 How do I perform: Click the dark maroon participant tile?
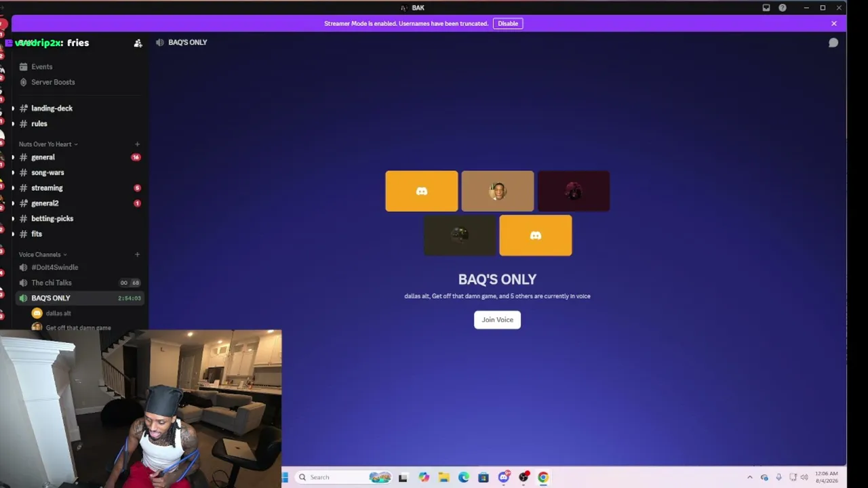point(574,191)
